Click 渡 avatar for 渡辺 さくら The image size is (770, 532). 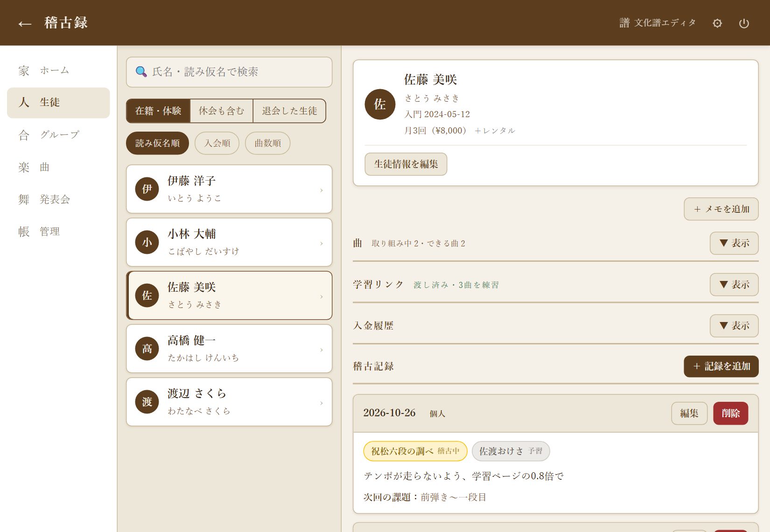click(147, 402)
